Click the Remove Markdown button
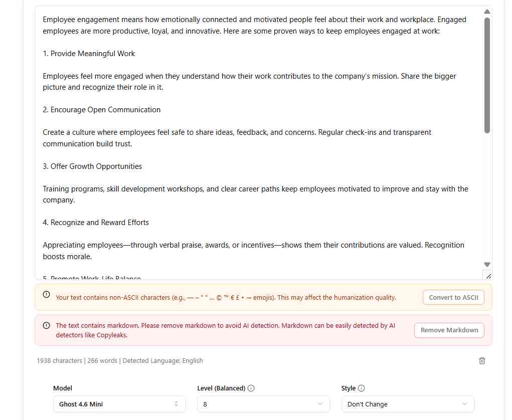The image size is (512, 420). coord(449,330)
